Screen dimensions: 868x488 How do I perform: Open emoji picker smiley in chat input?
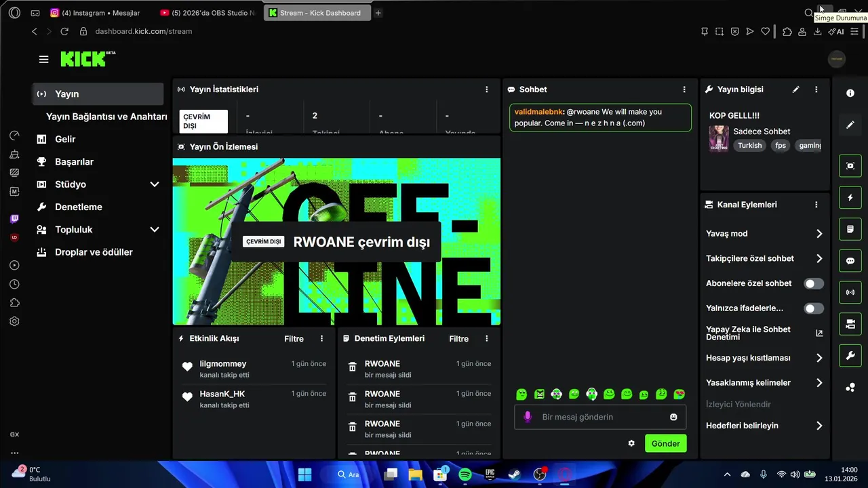673,417
